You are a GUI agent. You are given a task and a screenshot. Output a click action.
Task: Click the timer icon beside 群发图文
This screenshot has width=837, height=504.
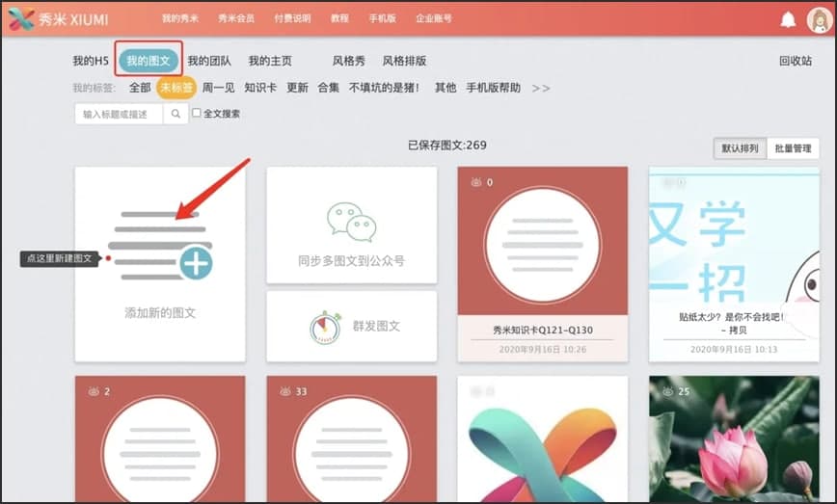click(325, 327)
